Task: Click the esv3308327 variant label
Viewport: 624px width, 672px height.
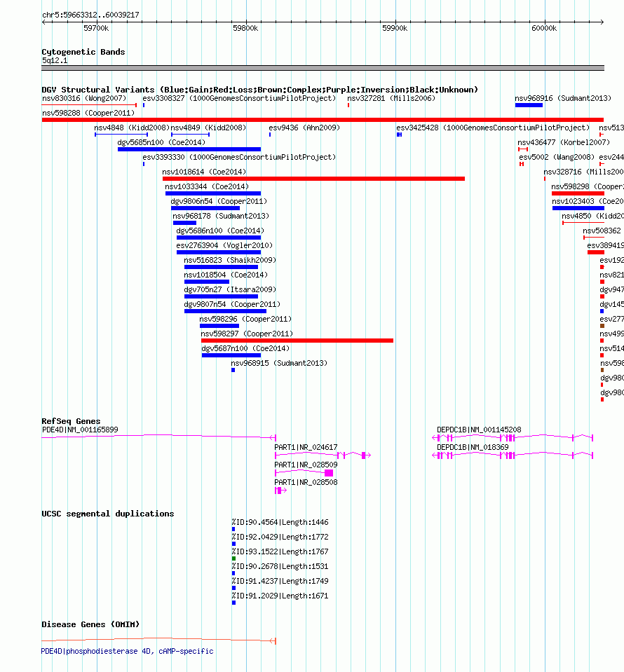Action: (239, 99)
